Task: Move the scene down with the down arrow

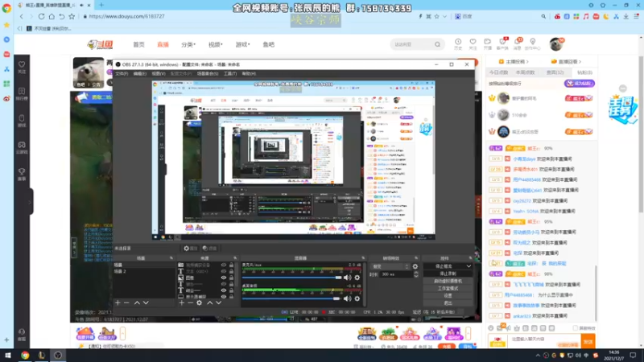Action: tap(146, 303)
